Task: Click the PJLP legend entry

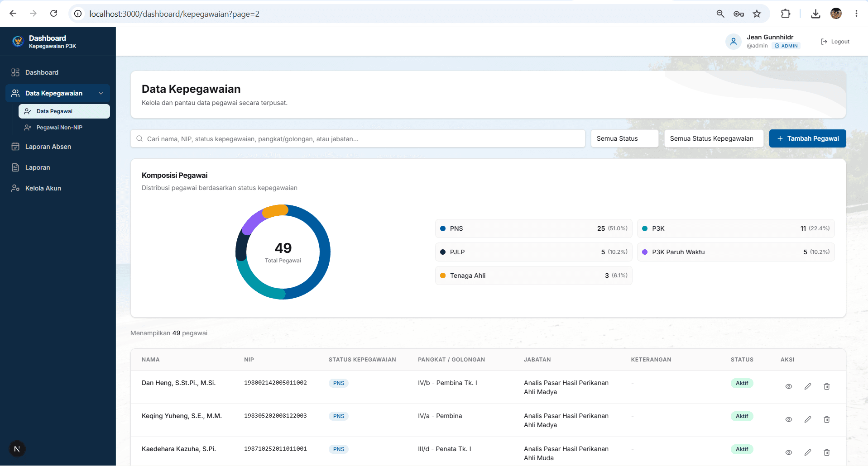Action: (x=533, y=252)
